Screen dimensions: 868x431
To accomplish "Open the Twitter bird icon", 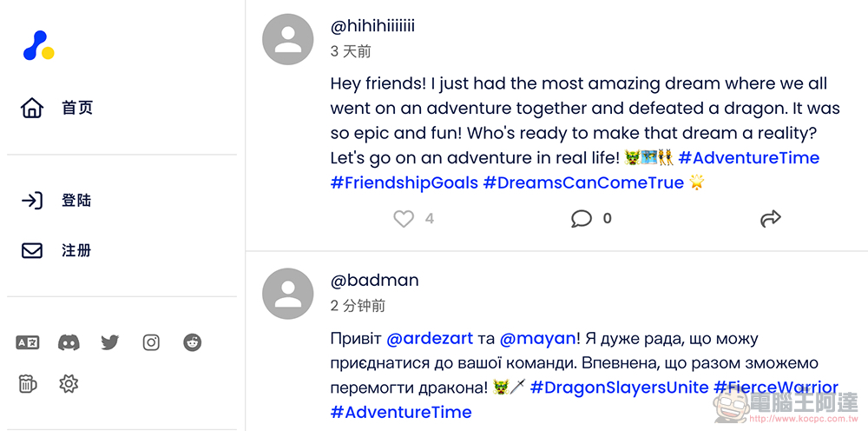I will click(x=109, y=342).
